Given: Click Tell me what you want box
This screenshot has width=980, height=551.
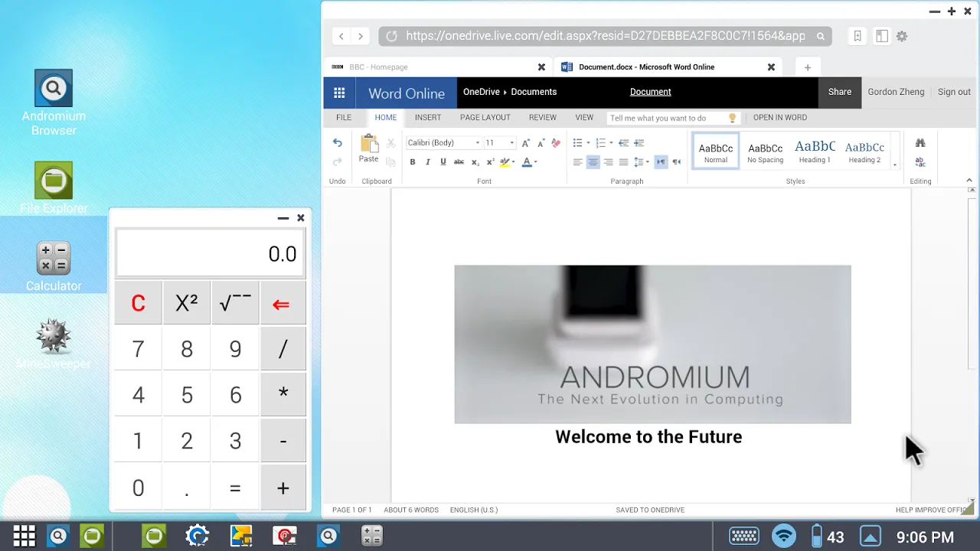Looking at the screenshot, I should [673, 118].
